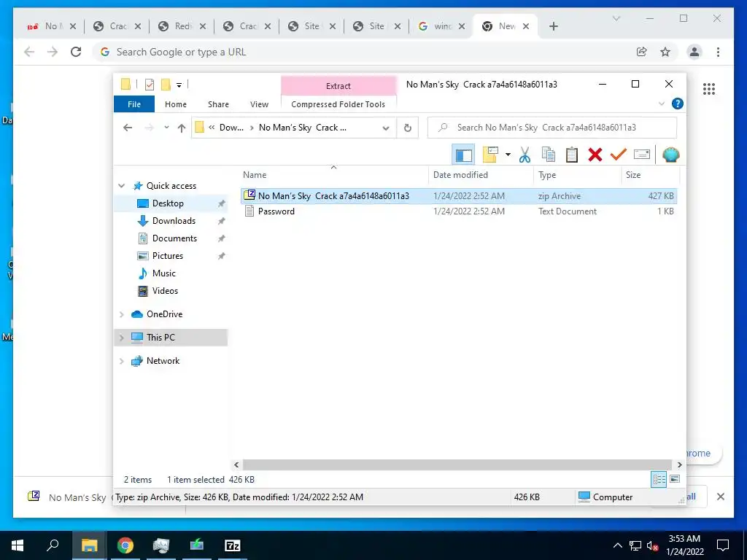Click the Cut scissors icon
Viewport: 747px width, 560px height.
tap(525, 155)
